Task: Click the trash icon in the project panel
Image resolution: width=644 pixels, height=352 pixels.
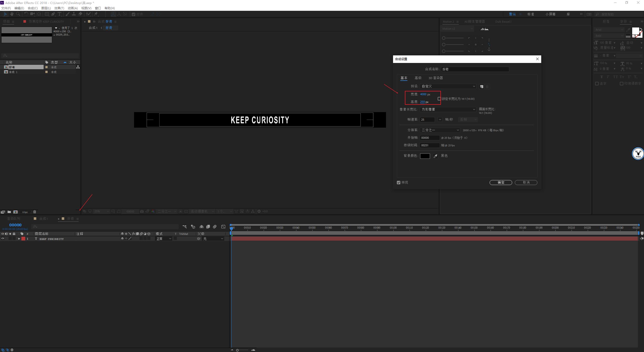Action: point(35,212)
